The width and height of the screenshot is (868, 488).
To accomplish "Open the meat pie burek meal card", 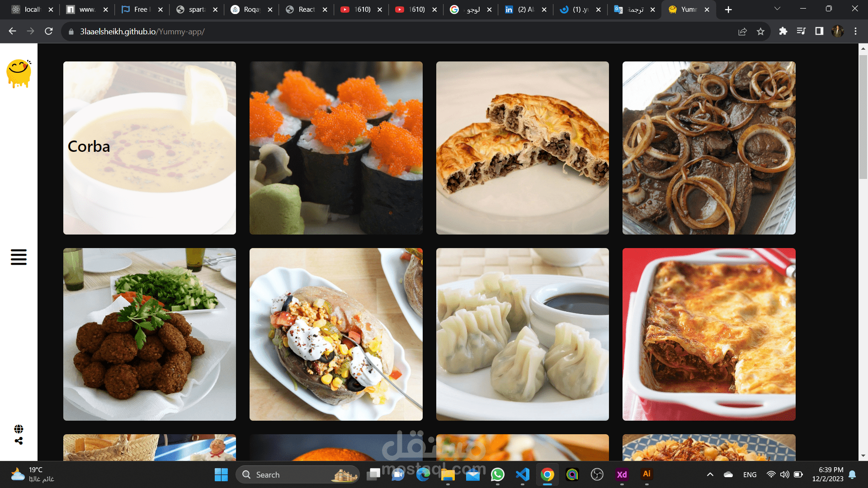I will pyautogui.click(x=523, y=148).
